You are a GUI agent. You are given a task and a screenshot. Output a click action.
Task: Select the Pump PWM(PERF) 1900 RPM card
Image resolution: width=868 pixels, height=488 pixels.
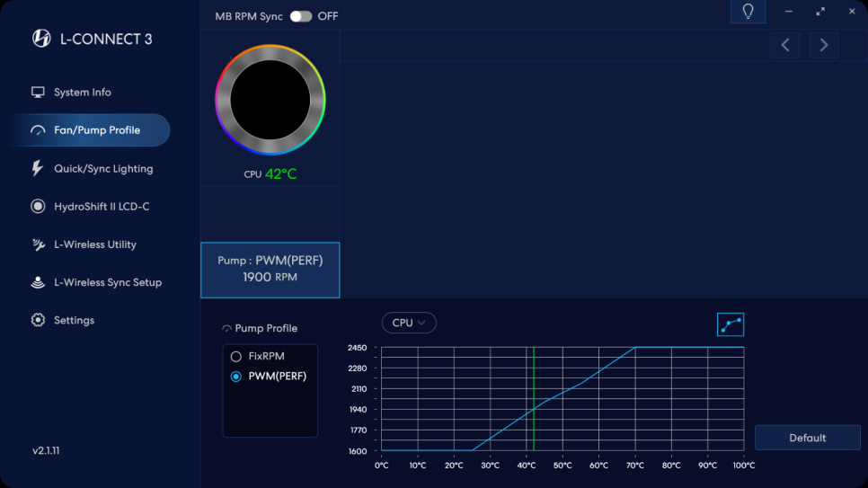coord(270,270)
